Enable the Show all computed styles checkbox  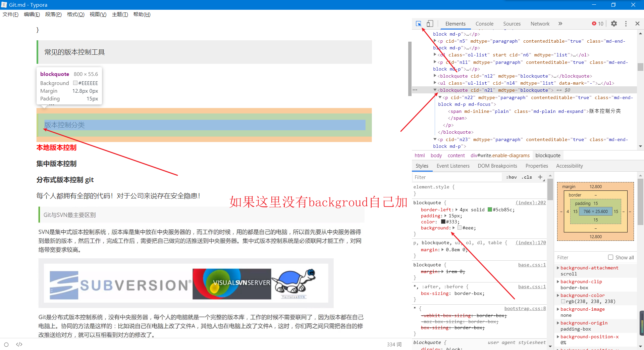click(611, 257)
